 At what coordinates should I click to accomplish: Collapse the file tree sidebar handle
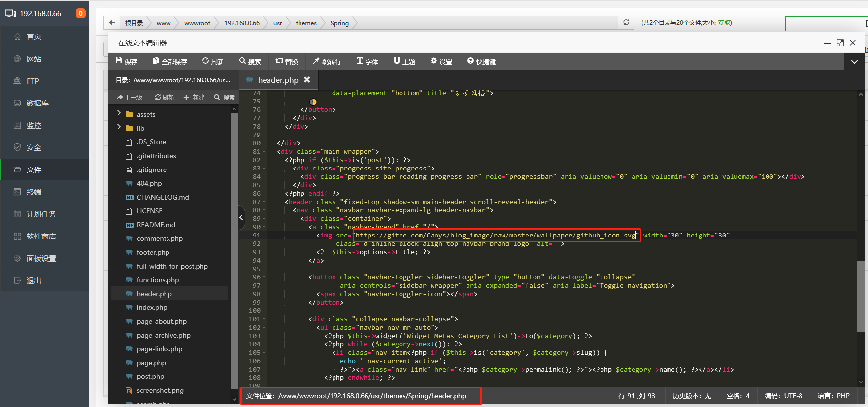pos(241,217)
